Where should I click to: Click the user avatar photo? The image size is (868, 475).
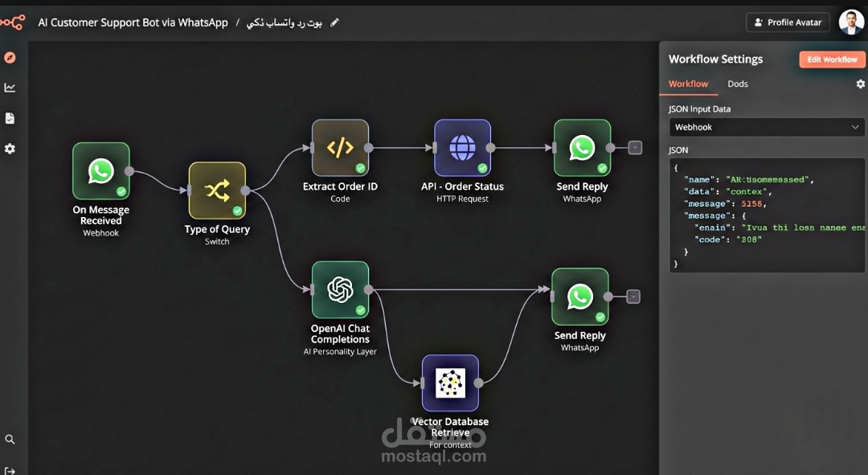(851, 23)
